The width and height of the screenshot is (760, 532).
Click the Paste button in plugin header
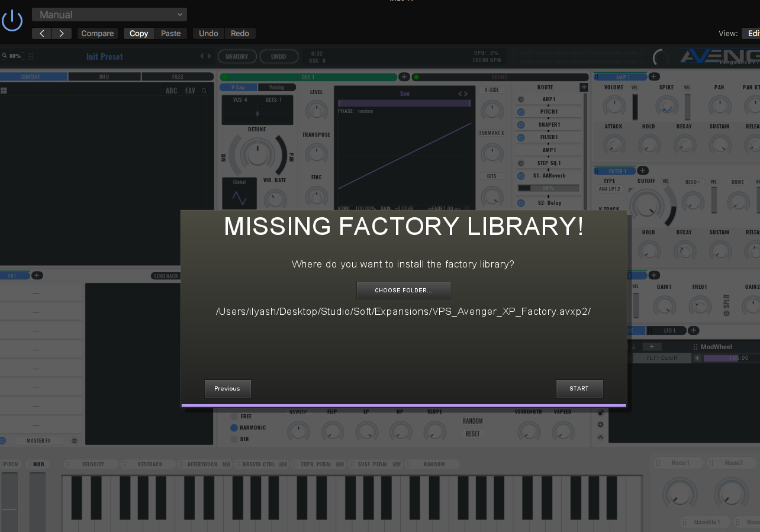click(x=171, y=33)
